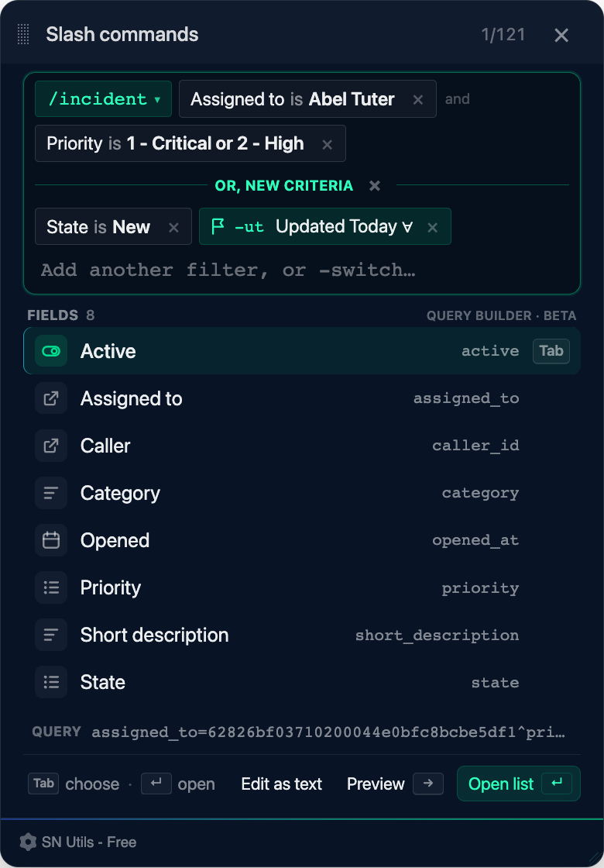The image size is (604, 868).
Task: Click the SN Utils settings gear icon
Action: 28,842
